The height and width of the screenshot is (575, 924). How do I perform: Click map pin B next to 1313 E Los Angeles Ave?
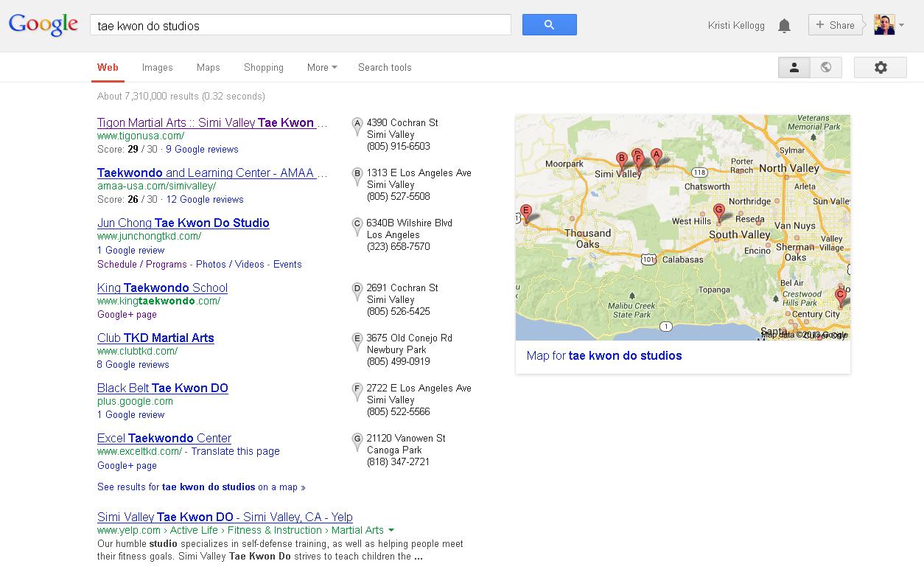[357, 176]
